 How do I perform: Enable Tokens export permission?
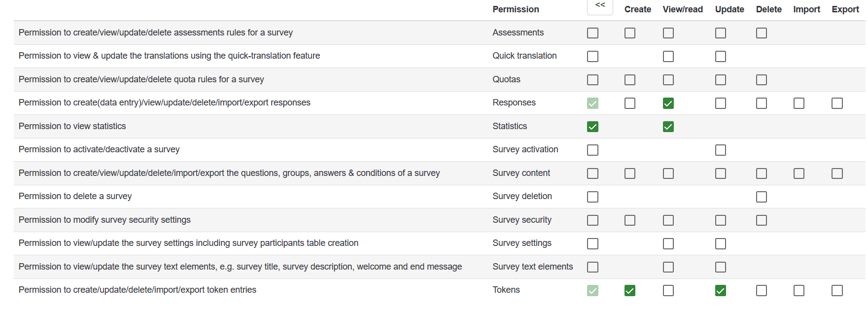point(837,291)
